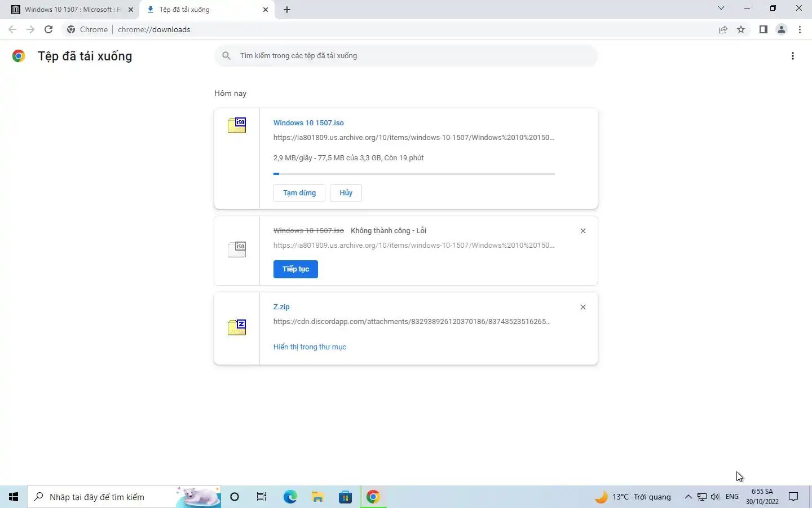Cancel the download with Hủy button
This screenshot has width=812, height=508.
[346, 193]
